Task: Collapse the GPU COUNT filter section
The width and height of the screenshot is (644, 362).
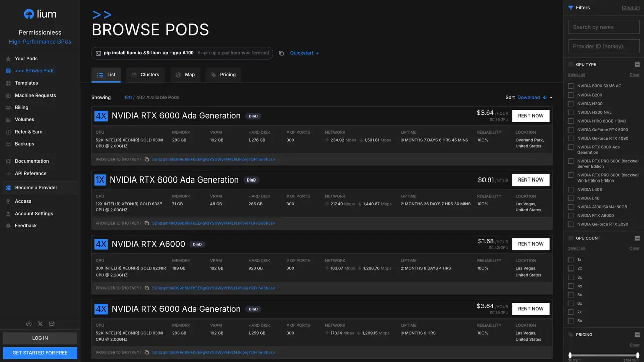Action: (x=637, y=238)
